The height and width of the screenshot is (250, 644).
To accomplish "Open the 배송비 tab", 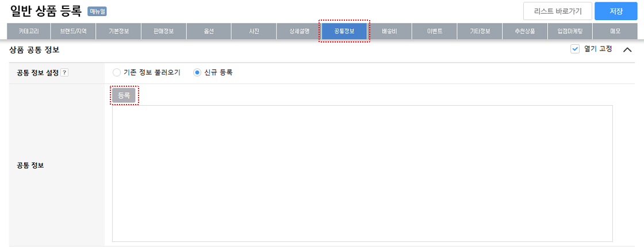I will 389,31.
